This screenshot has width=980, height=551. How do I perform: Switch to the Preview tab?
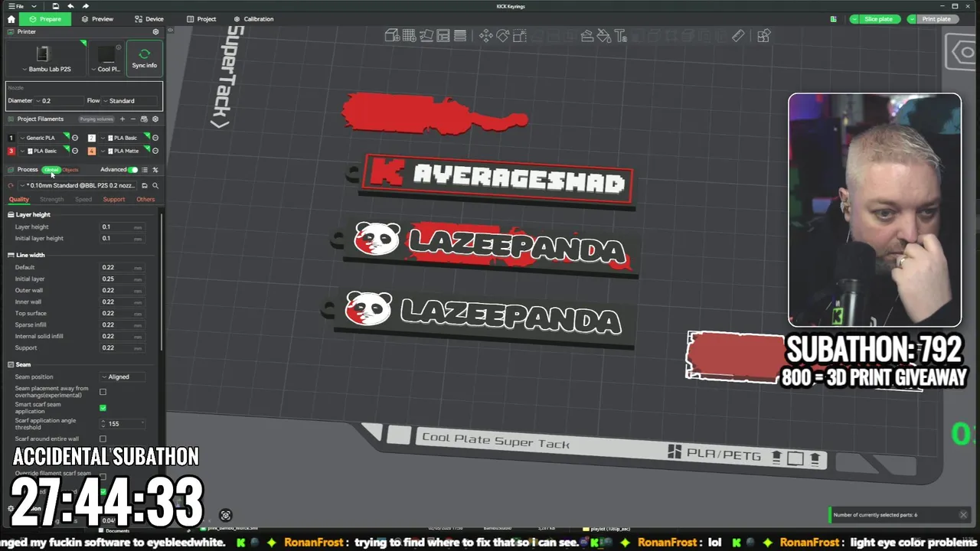pos(97,19)
